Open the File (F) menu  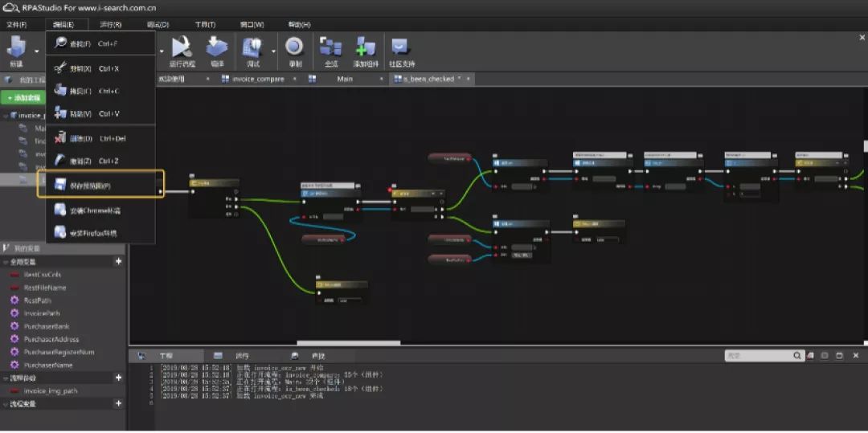click(x=17, y=25)
